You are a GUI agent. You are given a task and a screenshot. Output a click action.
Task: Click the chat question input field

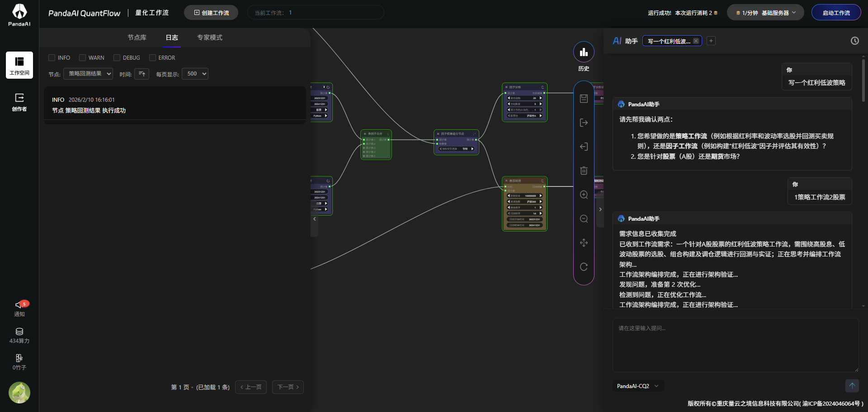[736, 345]
